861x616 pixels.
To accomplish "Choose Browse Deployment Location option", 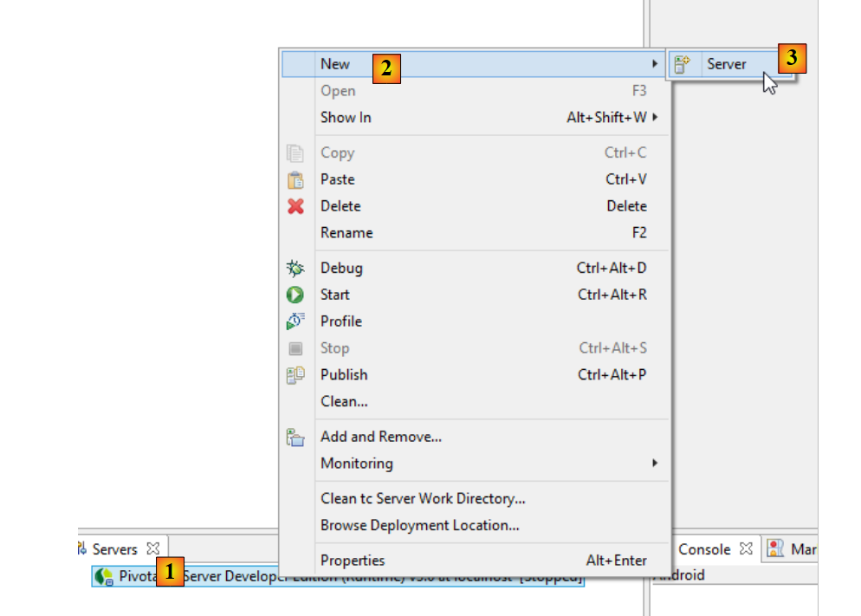I will click(x=419, y=525).
